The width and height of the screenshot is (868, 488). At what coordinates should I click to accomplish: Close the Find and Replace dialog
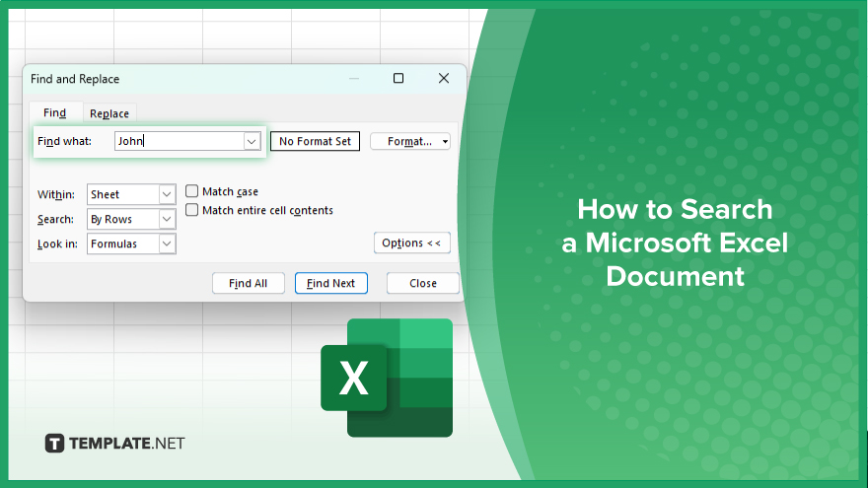tap(444, 79)
